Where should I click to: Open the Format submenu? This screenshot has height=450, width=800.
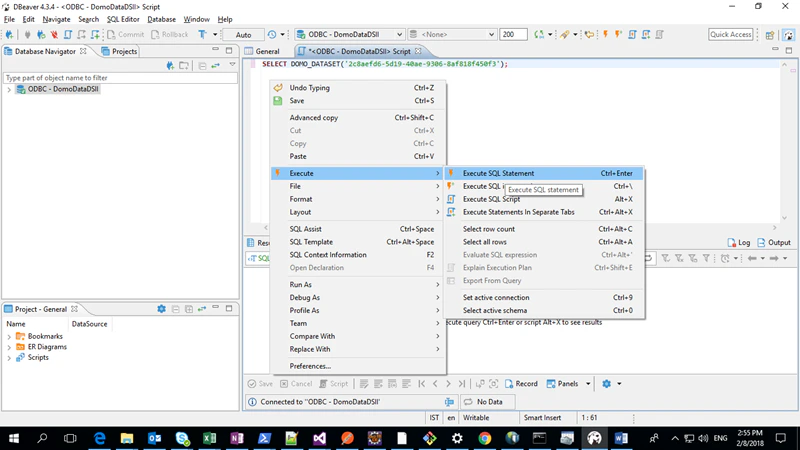[358, 199]
